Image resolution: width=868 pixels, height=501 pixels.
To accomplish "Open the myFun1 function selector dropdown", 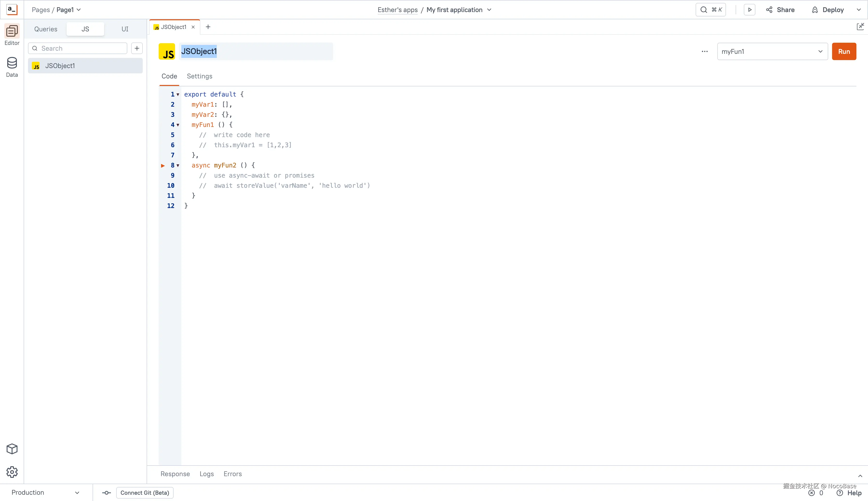I will [772, 51].
